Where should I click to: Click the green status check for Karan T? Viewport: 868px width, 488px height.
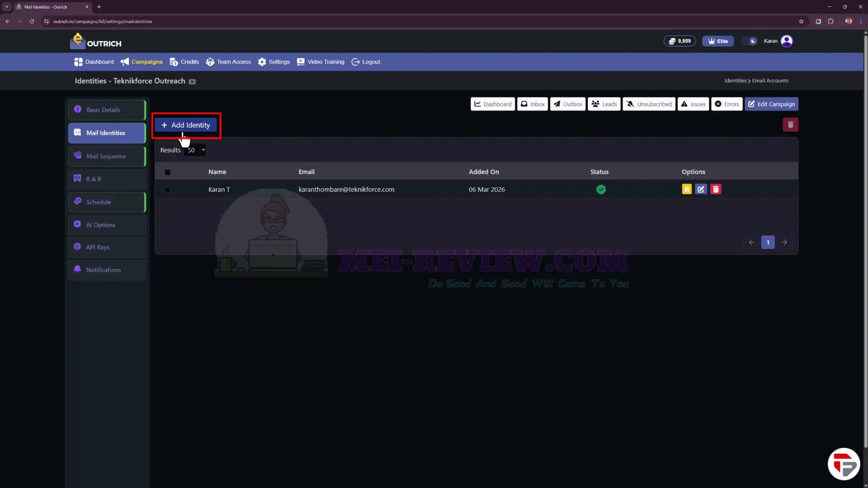601,190
